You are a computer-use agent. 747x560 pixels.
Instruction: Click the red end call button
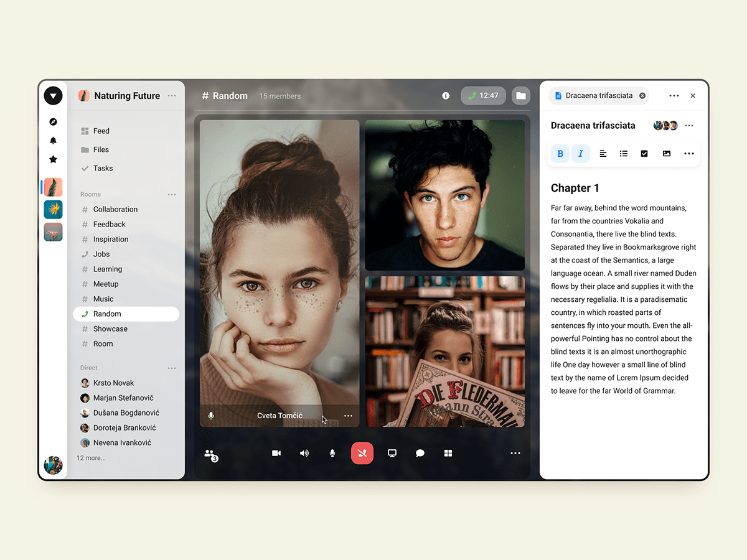click(362, 453)
